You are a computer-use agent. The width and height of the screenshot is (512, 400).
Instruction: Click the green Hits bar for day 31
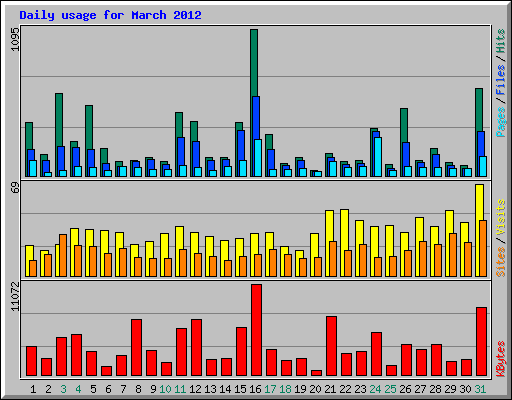(x=479, y=110)
